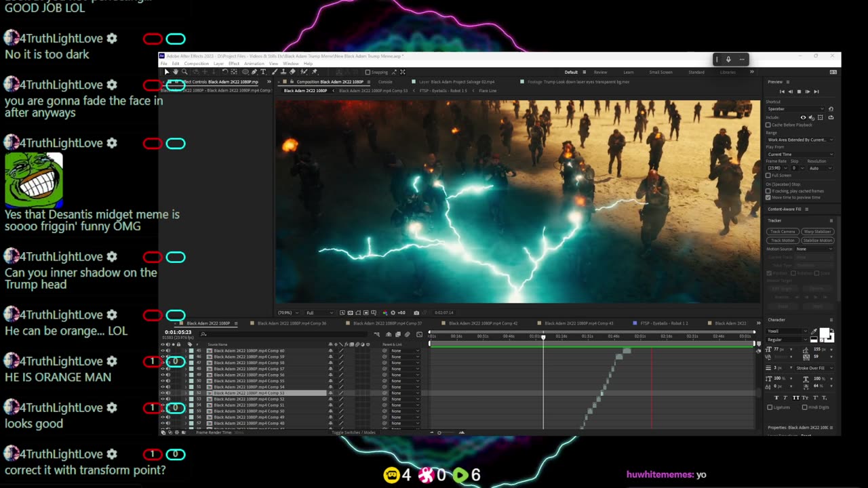
Task: Open Composition Mini-Flowchart icon in timeline
Action: click(x=376, y=334)
